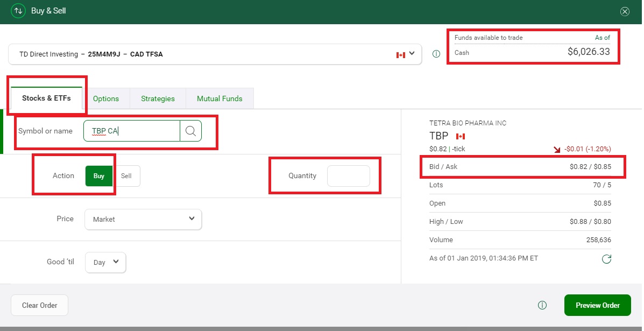Click the info icon near Preview Order
Screen dimensions: 644x331
[542, 305]
